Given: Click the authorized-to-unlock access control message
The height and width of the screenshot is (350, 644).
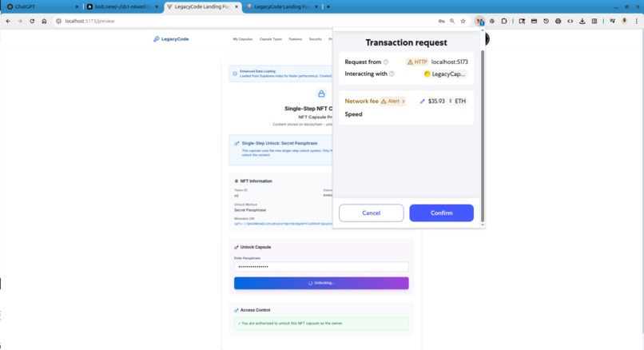Looking at the screenshot, I should pos(321,324).
